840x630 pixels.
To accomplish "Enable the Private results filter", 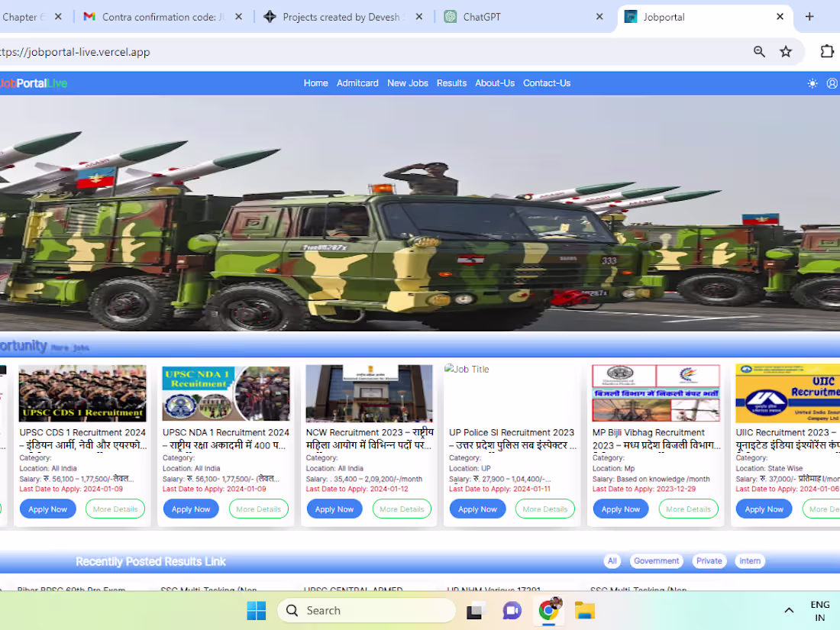I will coord(709,561).
